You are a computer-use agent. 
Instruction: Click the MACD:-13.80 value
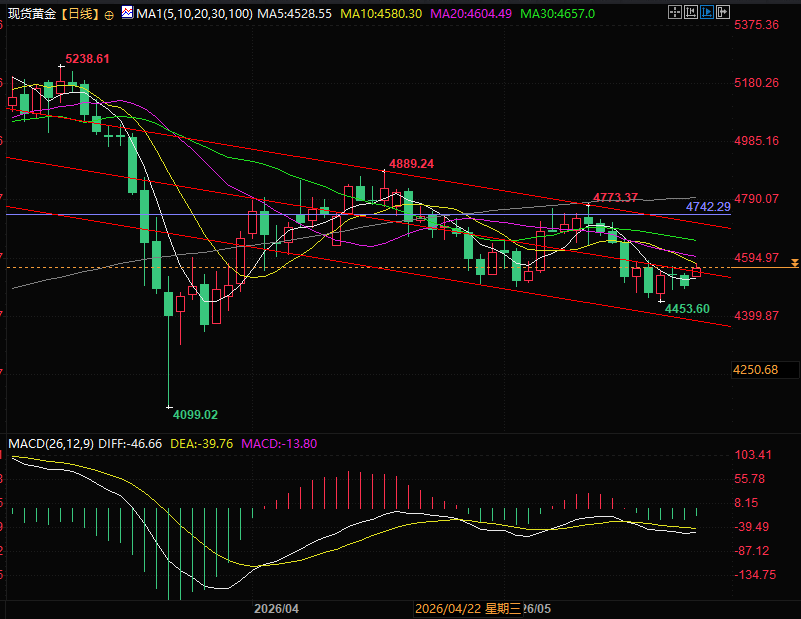pos(279,444)
